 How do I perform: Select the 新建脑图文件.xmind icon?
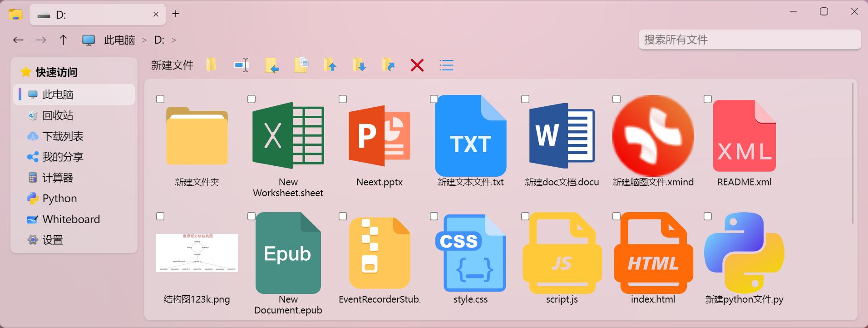[x=653, y=135]
